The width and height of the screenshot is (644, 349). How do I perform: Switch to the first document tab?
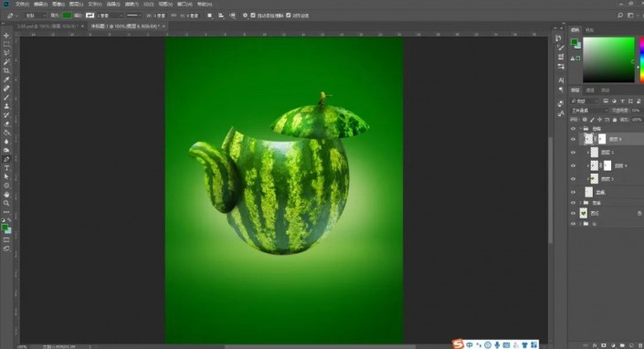49,26
